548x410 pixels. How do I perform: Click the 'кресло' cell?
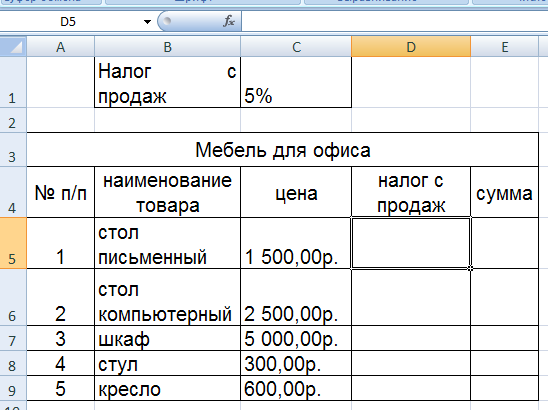(167, 388)
